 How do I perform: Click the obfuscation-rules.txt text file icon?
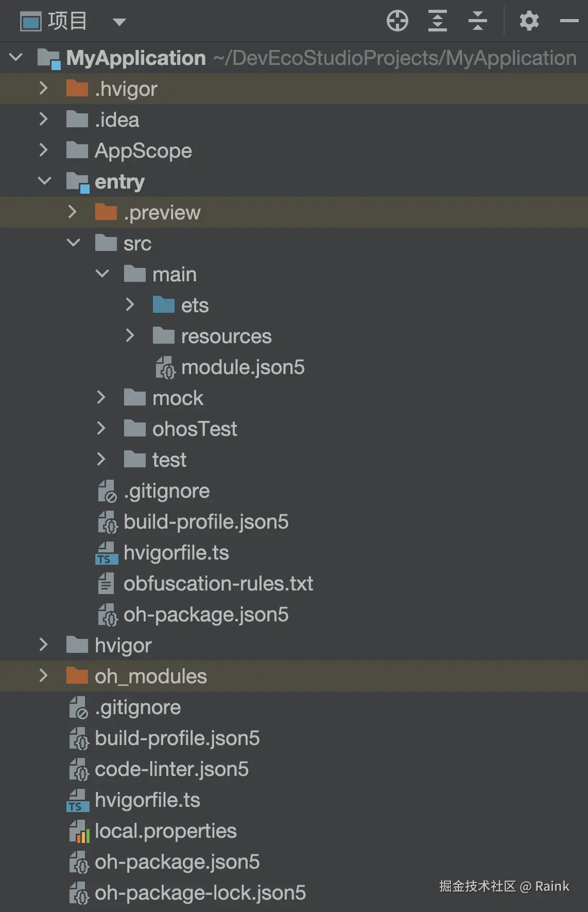pyautogui.click(x=106, y=584)
